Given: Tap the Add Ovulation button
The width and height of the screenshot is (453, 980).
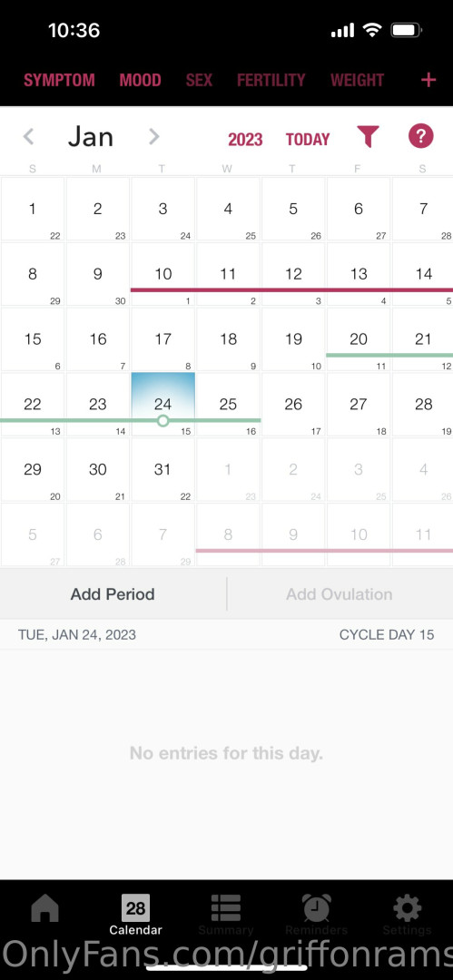Looking at the screenshot, I should [x=340, y=593].
